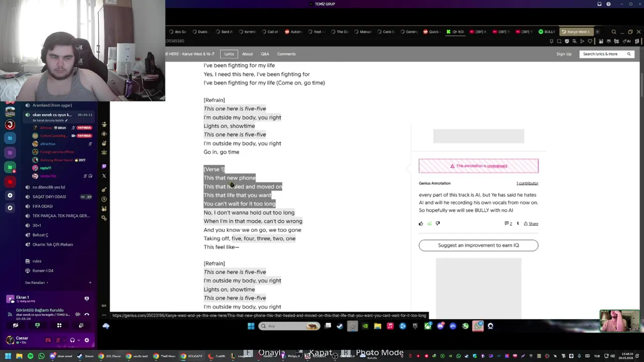This screenshot has height=362, width=644.
Task: Share the Genius annotation
Action: (x=531, y=224)
